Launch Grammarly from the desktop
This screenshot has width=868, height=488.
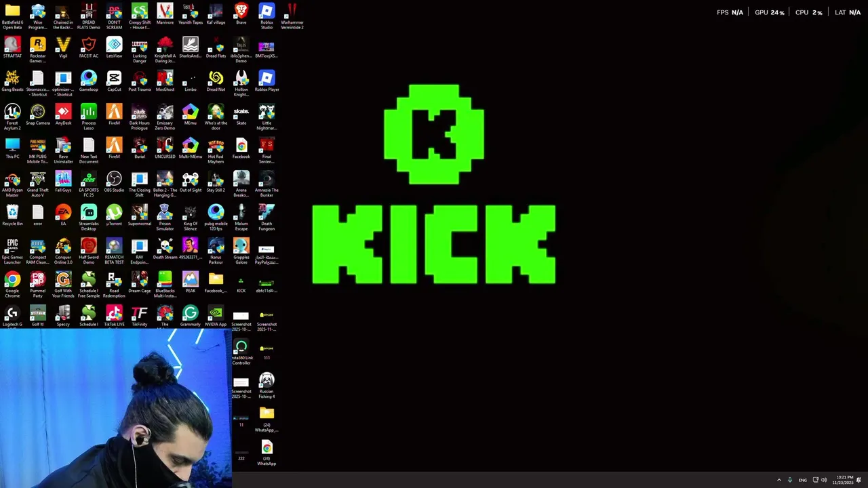(x=191, y=316)
